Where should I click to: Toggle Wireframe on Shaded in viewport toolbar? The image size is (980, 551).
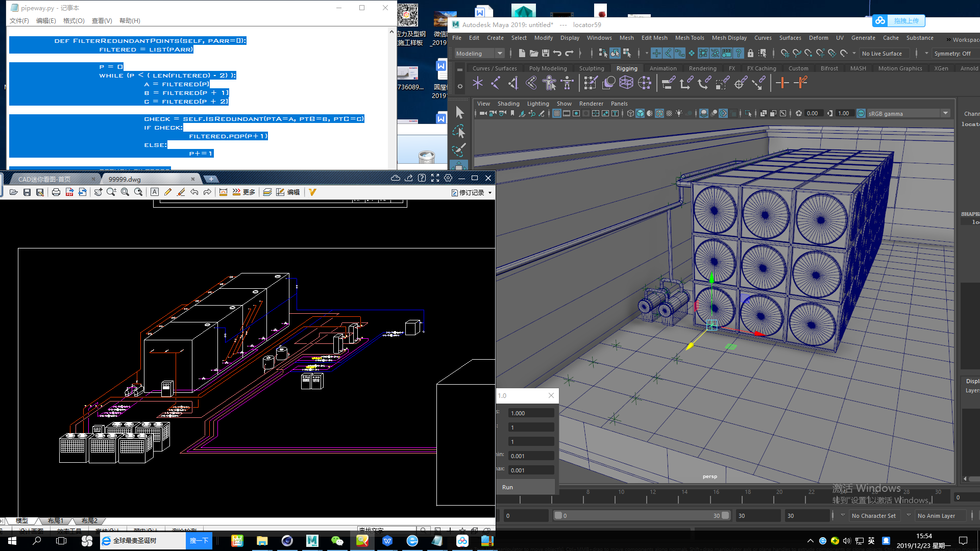(659, 113)
